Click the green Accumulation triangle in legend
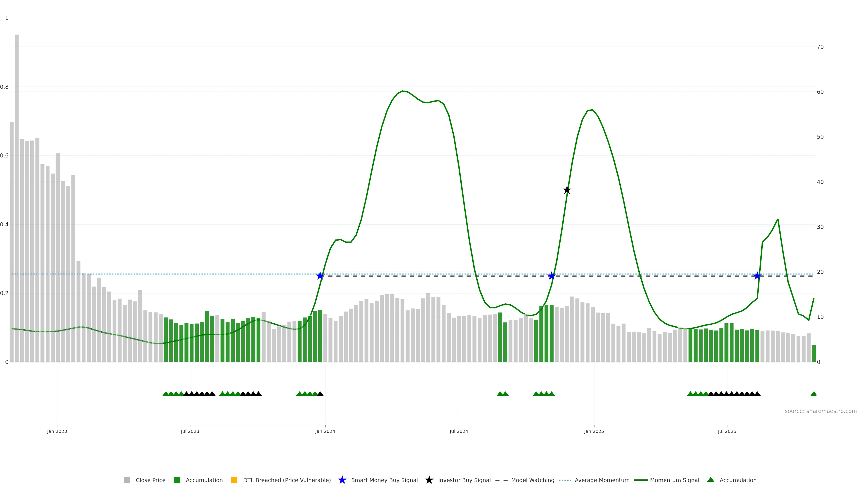This screenshot has height=488, width=868. (x=711, y=480)
